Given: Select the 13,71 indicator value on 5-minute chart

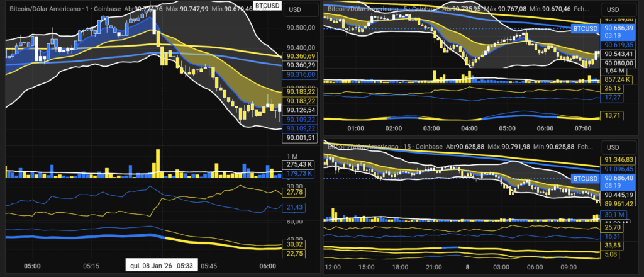Looking at the screenshot, I should coord(611,116).
